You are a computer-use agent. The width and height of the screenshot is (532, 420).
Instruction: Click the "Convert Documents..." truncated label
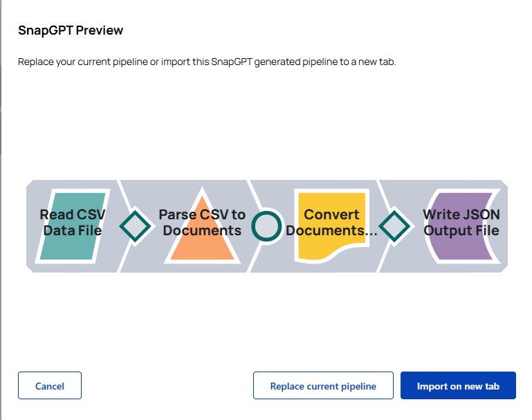[332, 222]
